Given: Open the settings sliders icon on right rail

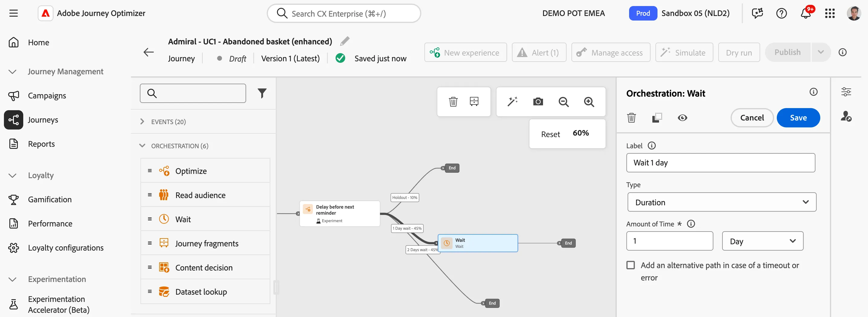Looking at the screenshot, I should pos(846,92).
